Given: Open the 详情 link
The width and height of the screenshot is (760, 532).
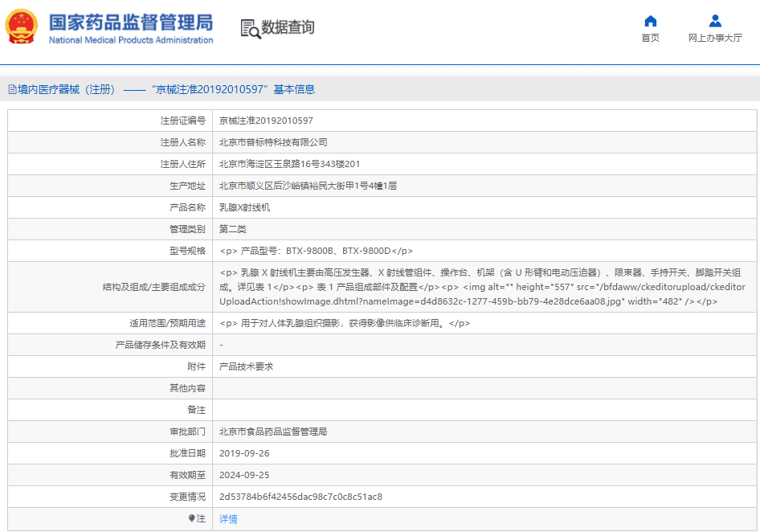Looking at the screenshot, I should (228, 519).
